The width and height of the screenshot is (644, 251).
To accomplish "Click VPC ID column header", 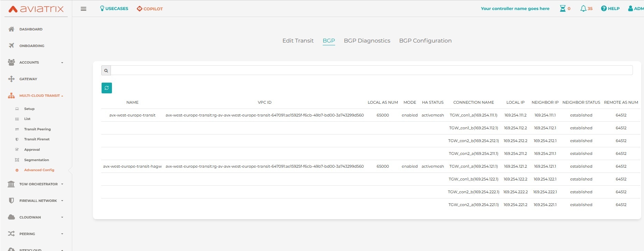I will point(264,102).
